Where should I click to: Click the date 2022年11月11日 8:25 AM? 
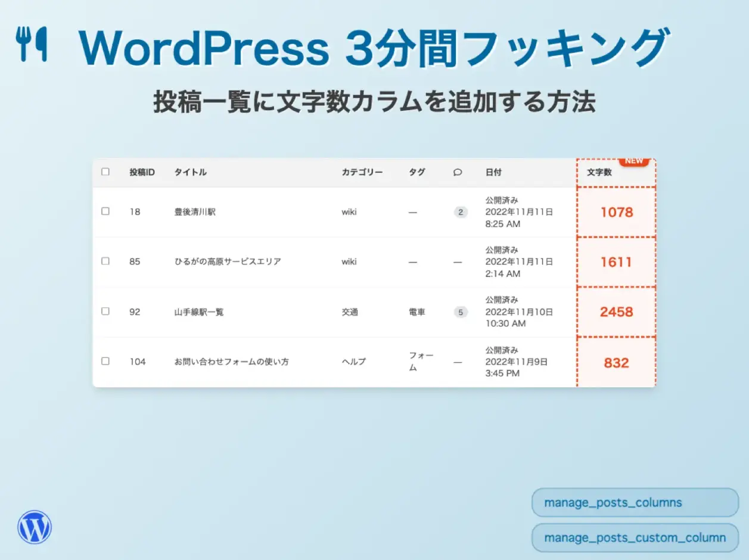point(519,217)
